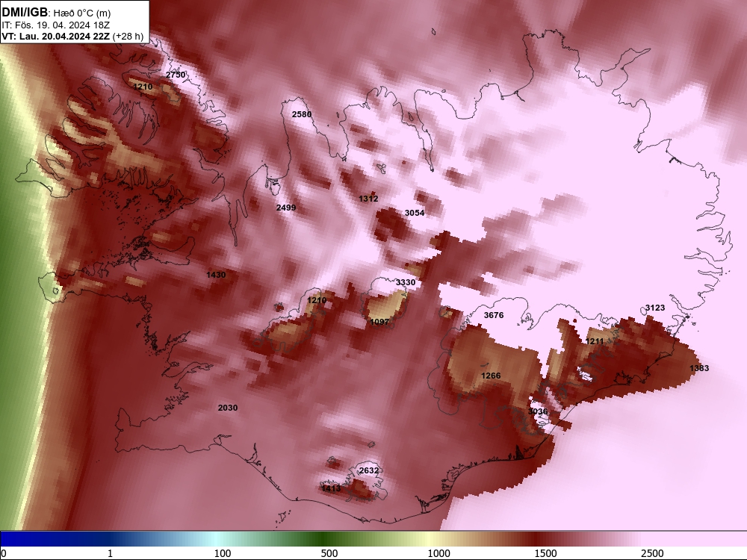Select the 2030 height label
Viewport: 747px width, 560px height.
tap(228, 408)
